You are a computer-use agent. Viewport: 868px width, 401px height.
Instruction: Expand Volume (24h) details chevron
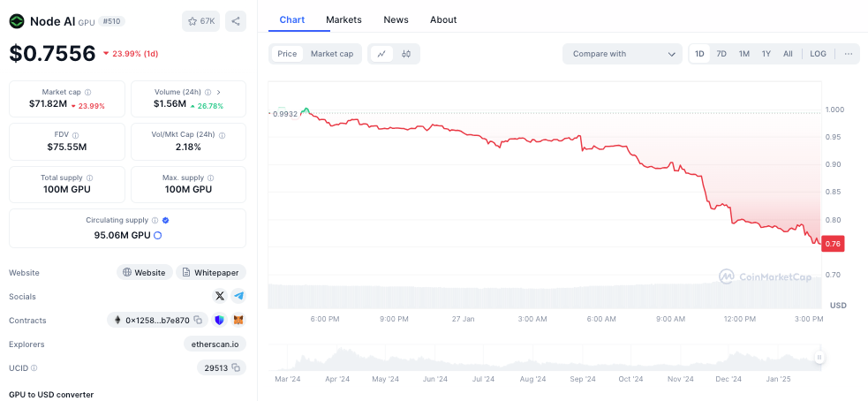click(x=219, y=93)
